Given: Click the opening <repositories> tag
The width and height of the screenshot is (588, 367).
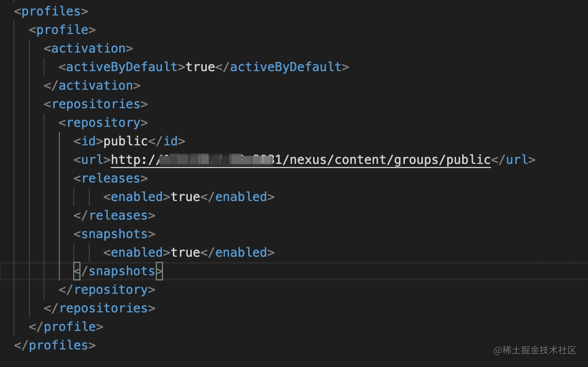Looking at the screenshot, I should [95, 104].
